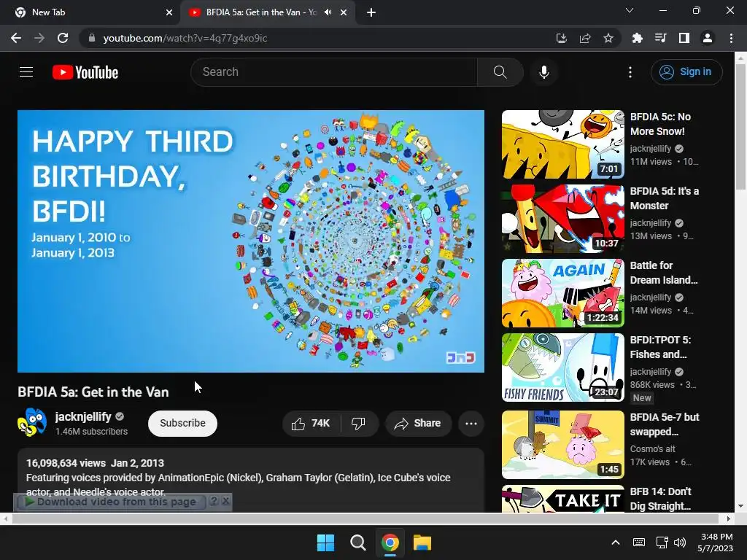Open BFDI:TPOT 5 Fishes video title
Image resolution: width=747 pixels, height=560 pixels.
point(660,347)
